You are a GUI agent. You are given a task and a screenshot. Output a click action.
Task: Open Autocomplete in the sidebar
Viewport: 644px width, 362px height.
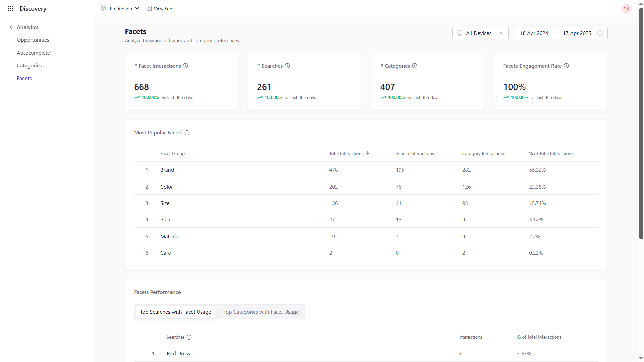point(33,53)
